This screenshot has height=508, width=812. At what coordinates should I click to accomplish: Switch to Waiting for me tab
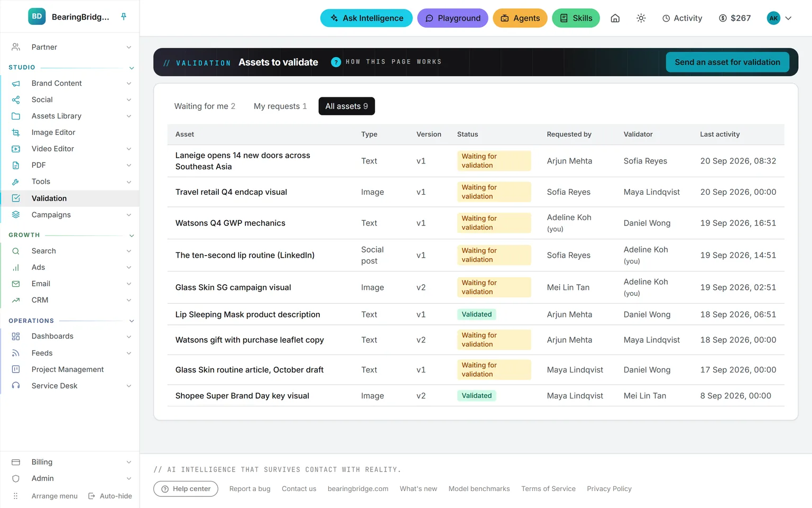coord(205,106)
